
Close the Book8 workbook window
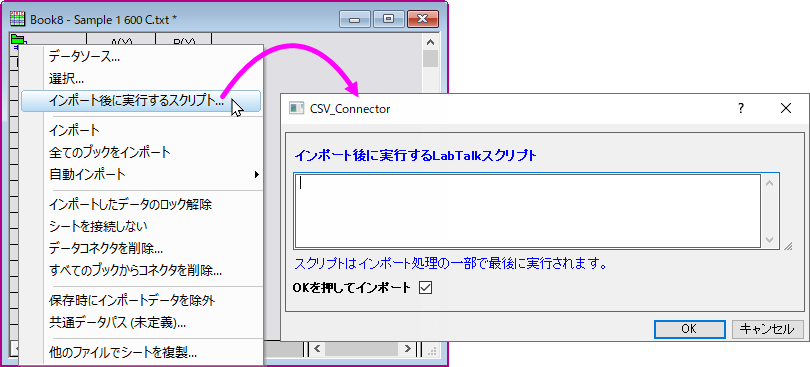[423, 20]
